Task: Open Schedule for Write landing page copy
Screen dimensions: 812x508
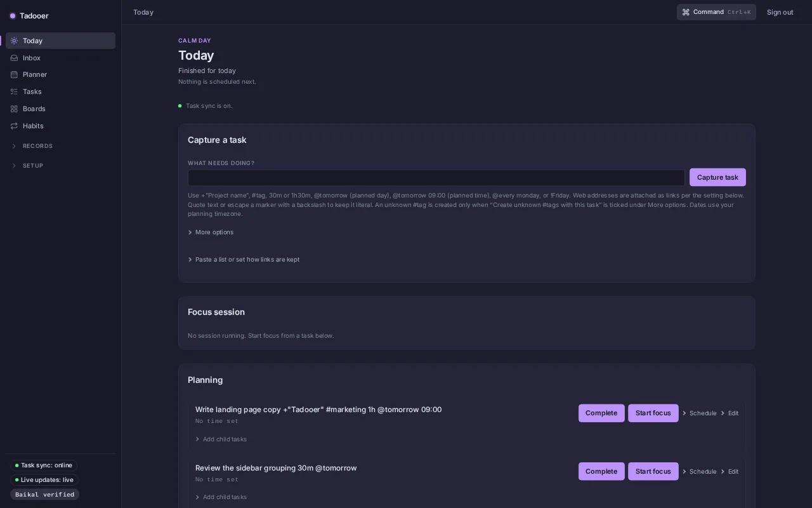Action: pos(699,413)
